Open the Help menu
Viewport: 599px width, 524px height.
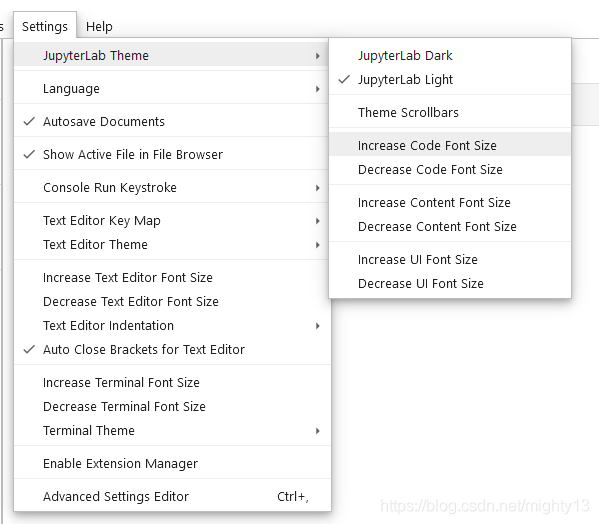coord(99,26)
